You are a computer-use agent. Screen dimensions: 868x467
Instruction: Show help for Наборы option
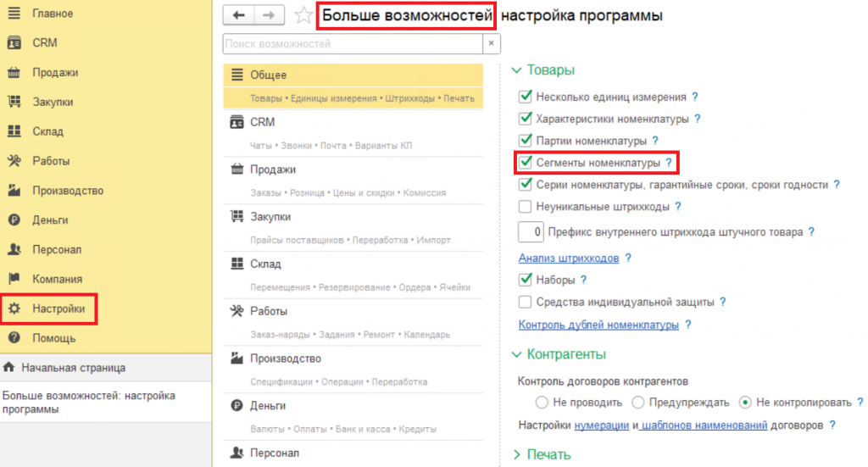coord(583,280)
